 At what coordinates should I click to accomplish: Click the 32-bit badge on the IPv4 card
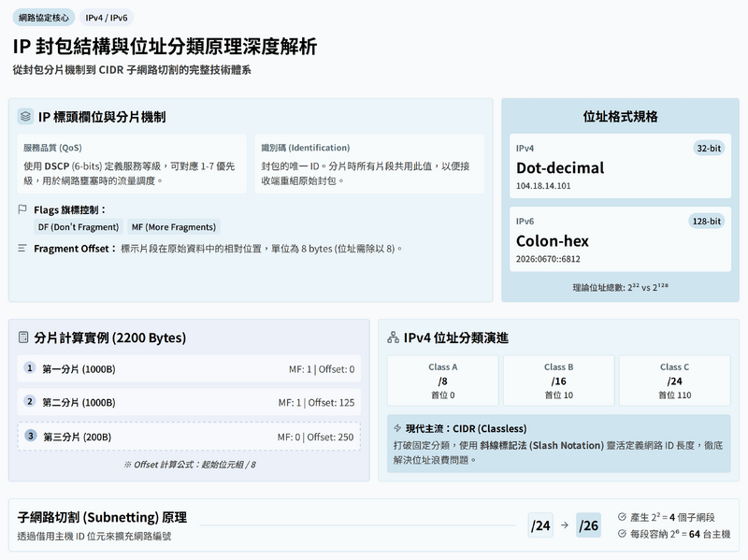point(709,149)
